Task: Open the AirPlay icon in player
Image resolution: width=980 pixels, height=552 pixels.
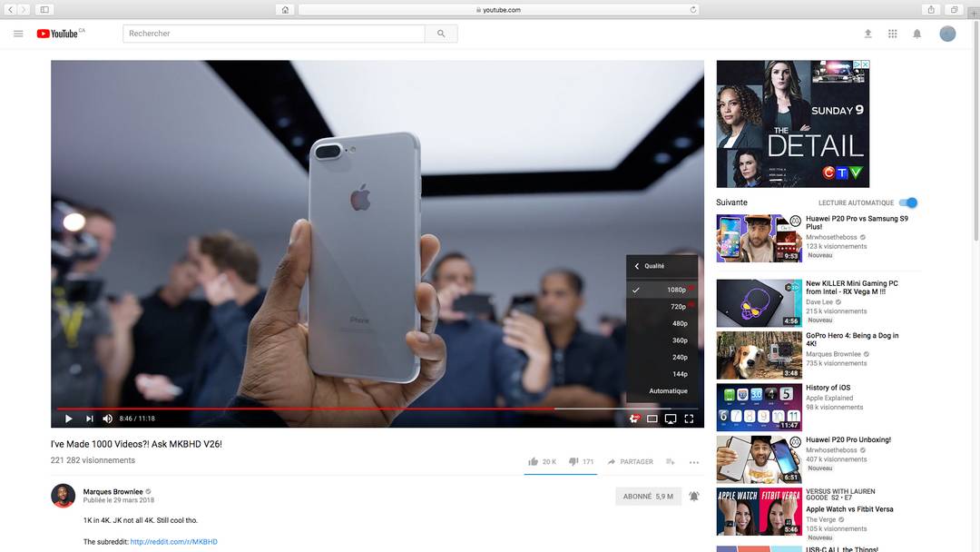Action: pos(671,419)
